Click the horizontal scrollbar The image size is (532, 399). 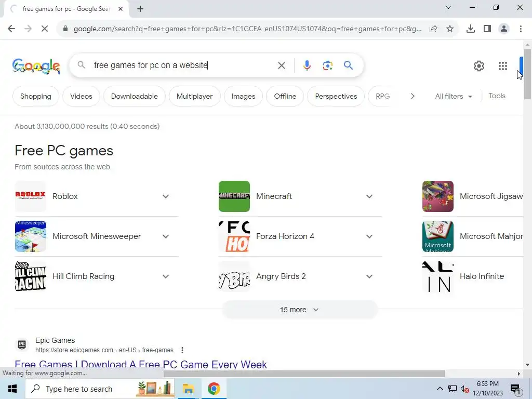(x=304, y=374)
